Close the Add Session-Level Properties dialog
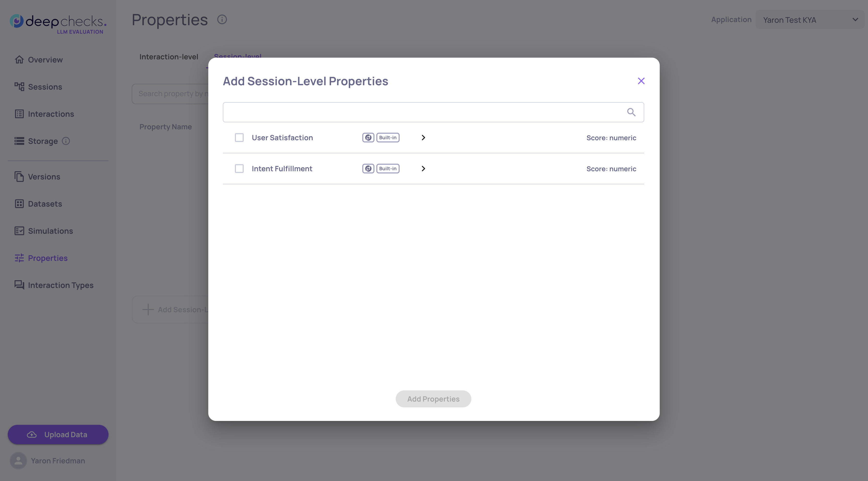Screen dimensions: 868x481 (x=641, y=81)
